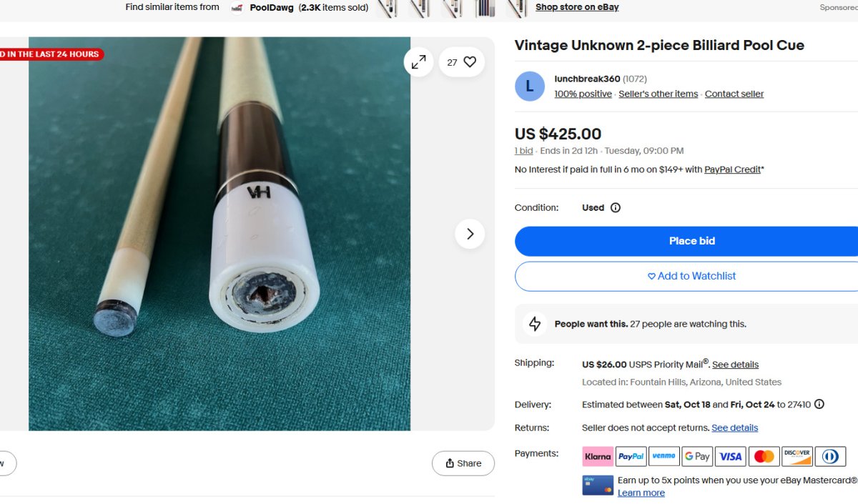
Task: Click the seller avatar with letter L
Action: (530, 87)
